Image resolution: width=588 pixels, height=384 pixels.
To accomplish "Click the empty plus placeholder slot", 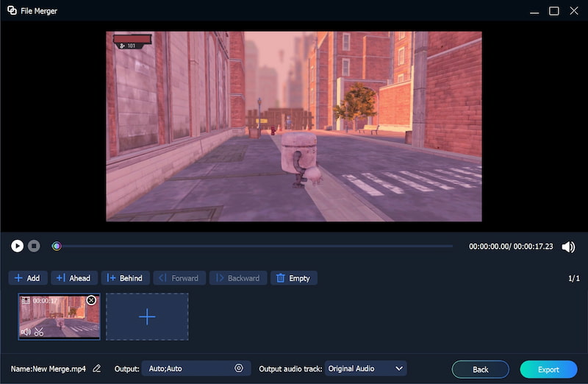I will pyautogui.click(x=147, y=316).
